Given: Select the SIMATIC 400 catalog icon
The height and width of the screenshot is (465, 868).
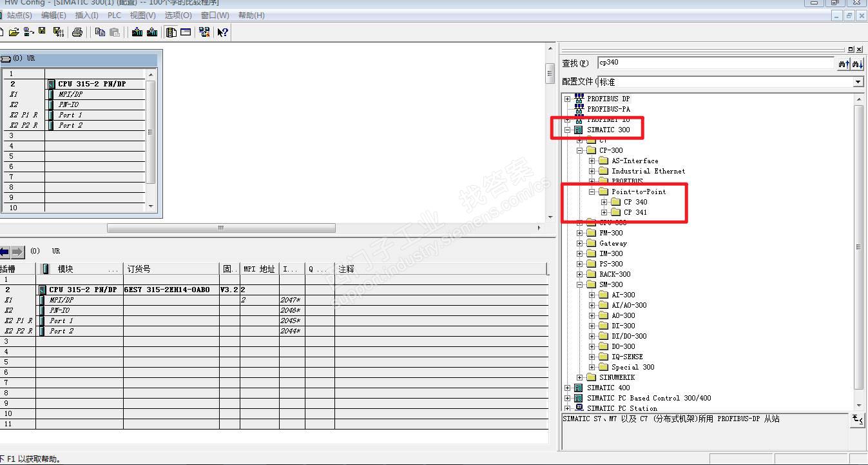Looking at the screenshot, I should tap(578, 388).
